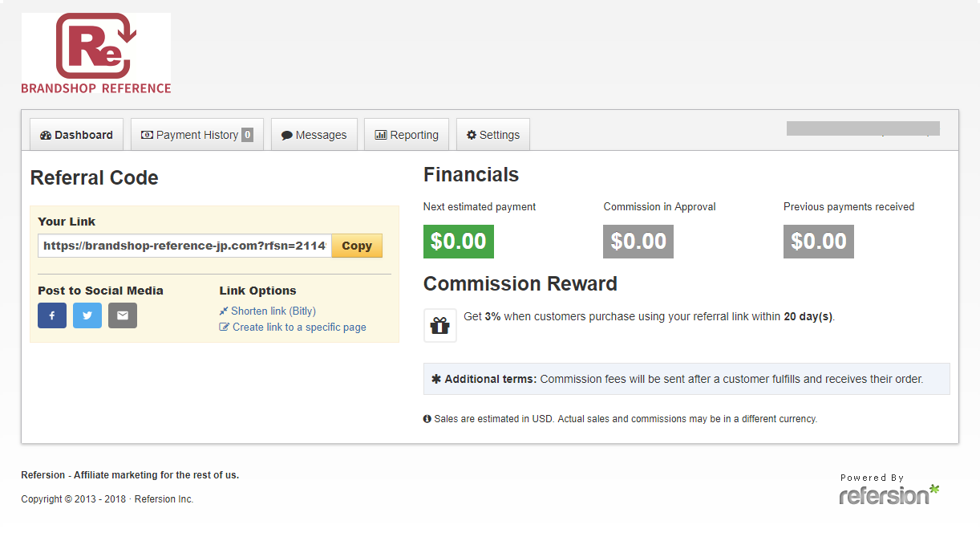This screenshot has height=537, width=980.
Task: Click the gift box reward icon
Action: tap(440, 325)
